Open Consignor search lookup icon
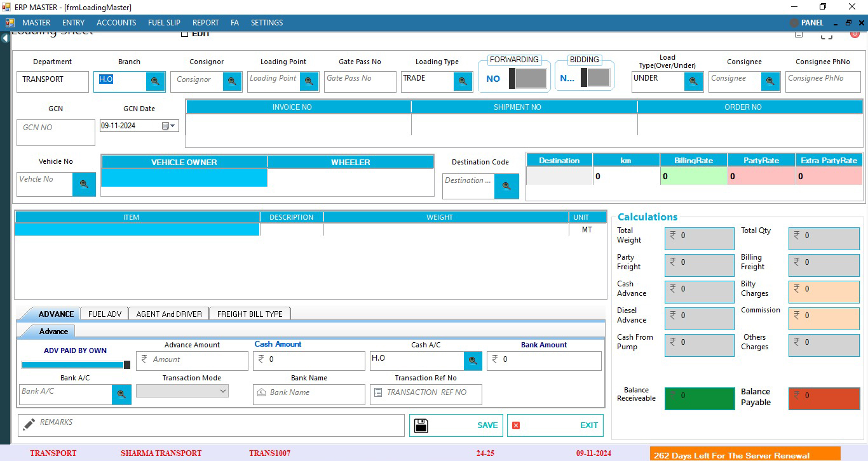Screen dimensions: 868x461 pos(232,81)
